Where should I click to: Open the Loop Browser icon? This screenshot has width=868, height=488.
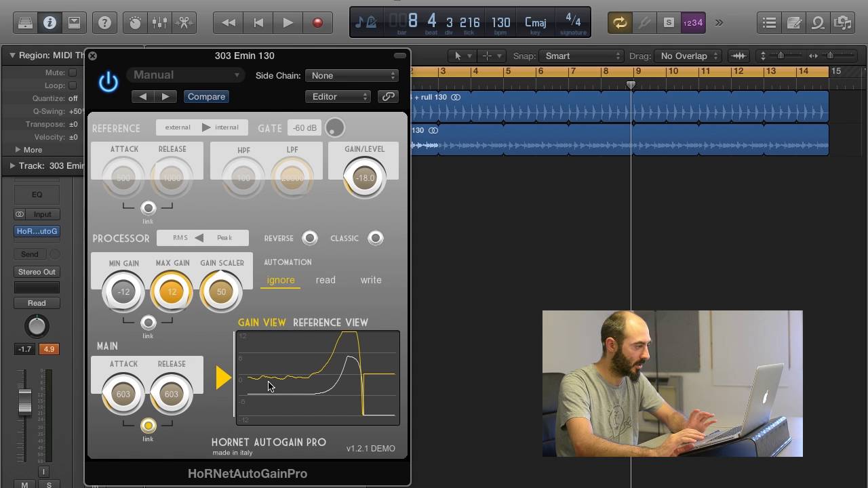tap(818, 22)
